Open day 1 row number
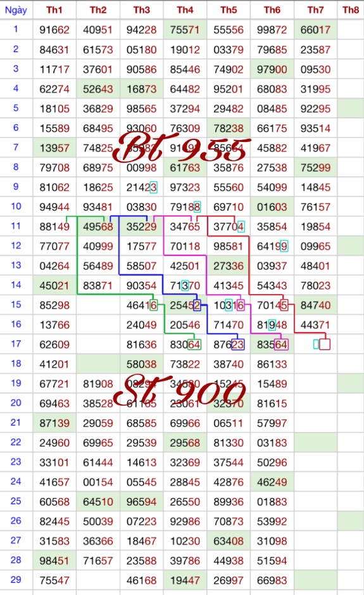 pyautogui.click(x=16, y=29)
